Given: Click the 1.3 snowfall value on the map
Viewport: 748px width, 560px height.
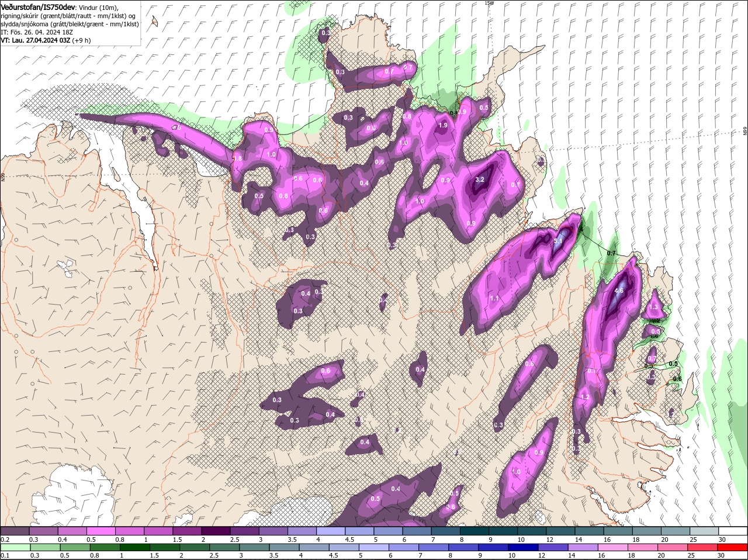Looking at the screenshot, I should (653, 307).
